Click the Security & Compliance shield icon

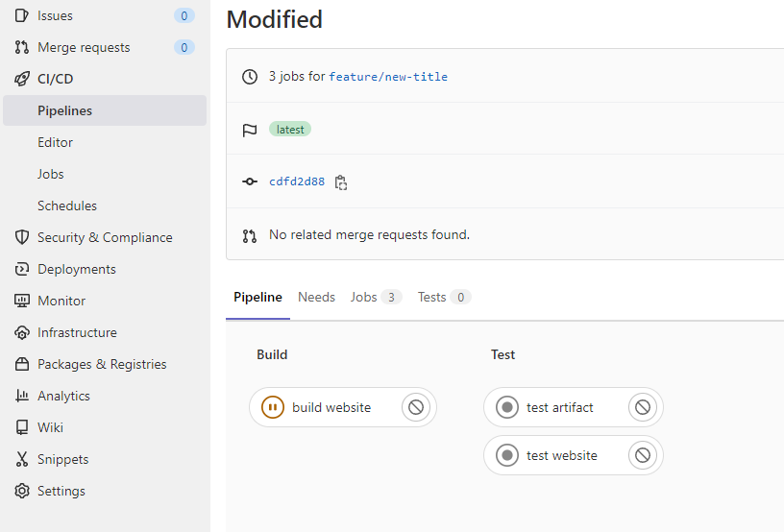pyautogui.click(x=22, y=237)
